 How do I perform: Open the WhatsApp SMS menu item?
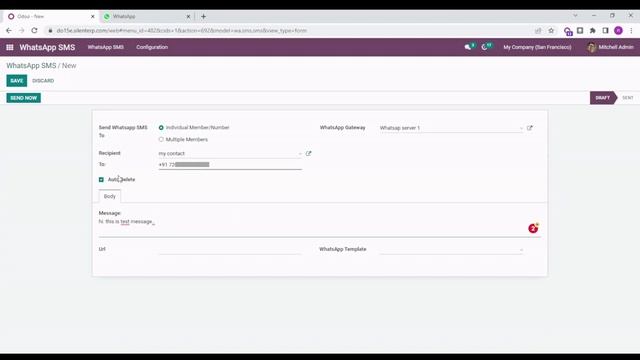[106, 47]
